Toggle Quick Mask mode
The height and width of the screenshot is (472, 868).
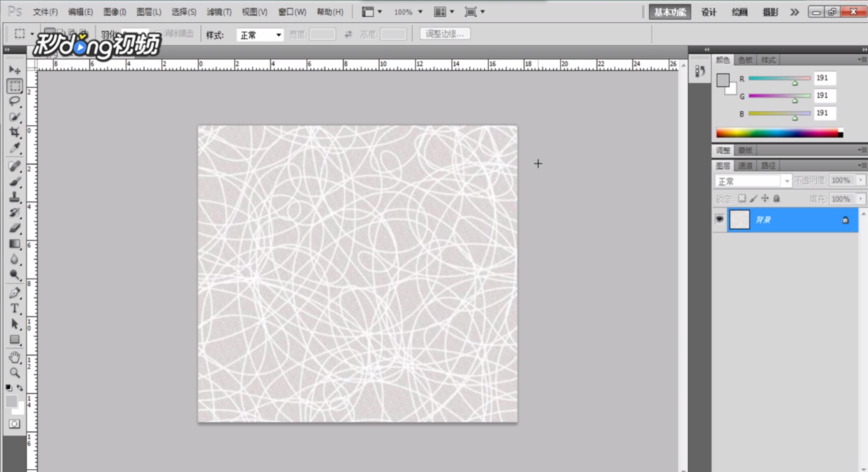pyautogui.click(x=14, y=424)
